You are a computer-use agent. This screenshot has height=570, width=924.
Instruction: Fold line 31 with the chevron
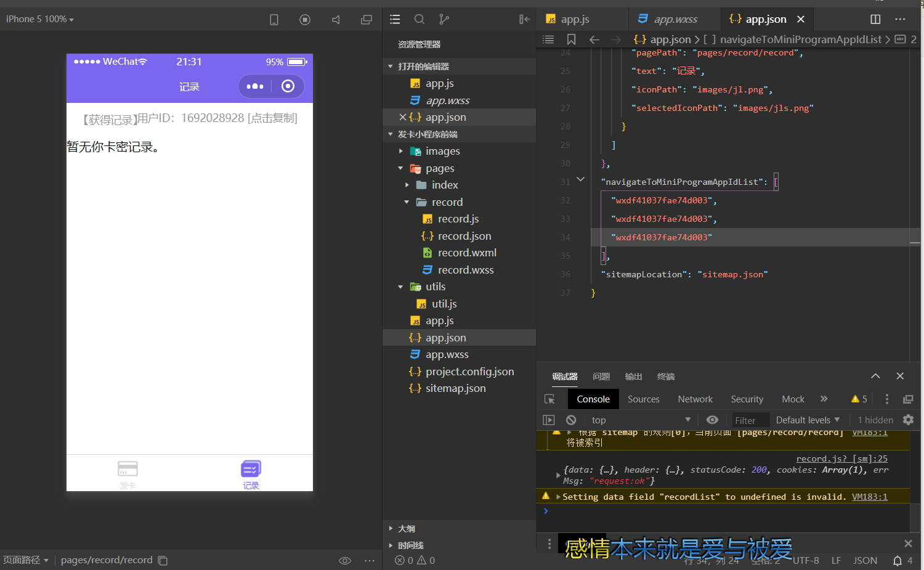(580, 179)
